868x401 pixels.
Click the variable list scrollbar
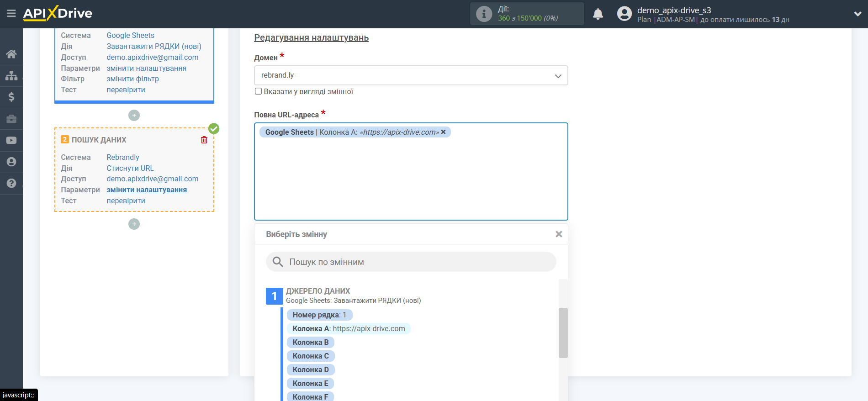tap(563, 332)
